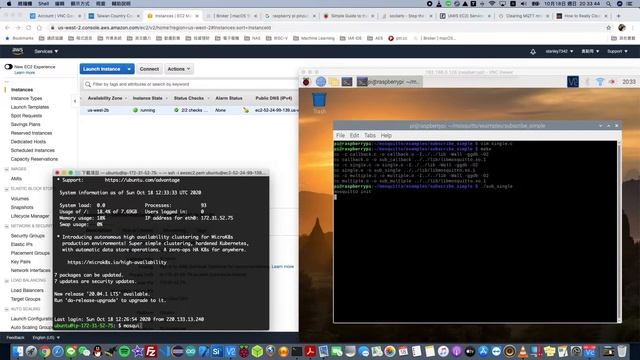Switch to the Account VNC browser tab
The image size is (640, 360).
tap(56, 16)
